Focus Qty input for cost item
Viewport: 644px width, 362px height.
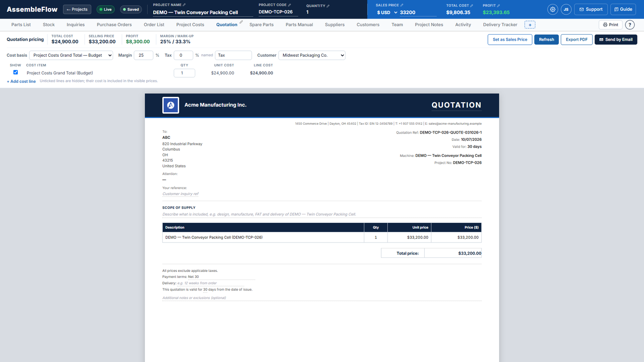[184, 73]
